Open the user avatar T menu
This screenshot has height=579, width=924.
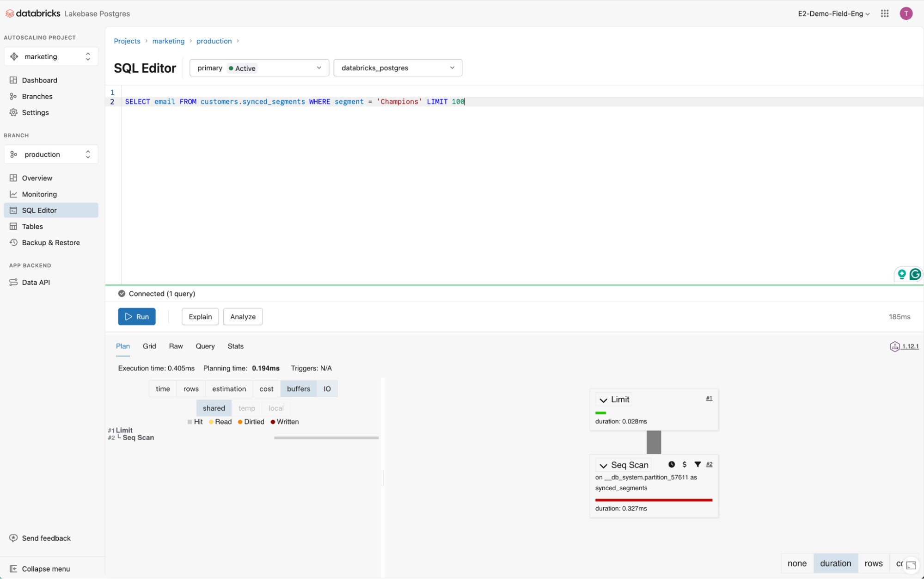pyautogui.click(x=906, y=13)
